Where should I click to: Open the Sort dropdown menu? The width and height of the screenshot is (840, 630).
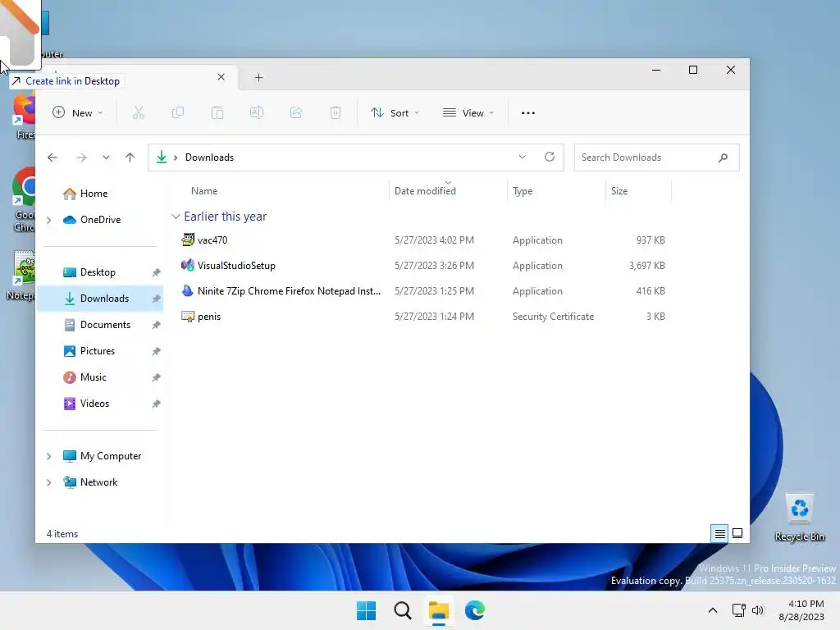point(395,113)
